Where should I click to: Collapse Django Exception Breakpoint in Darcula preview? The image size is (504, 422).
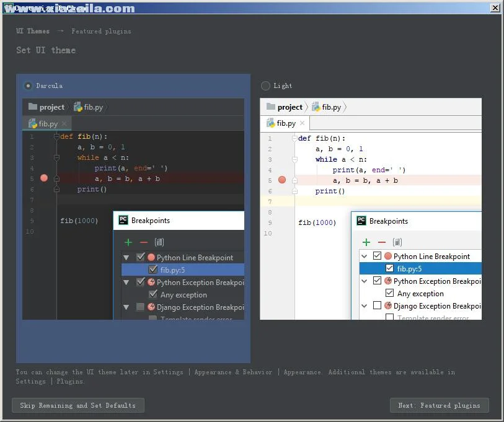126,307
